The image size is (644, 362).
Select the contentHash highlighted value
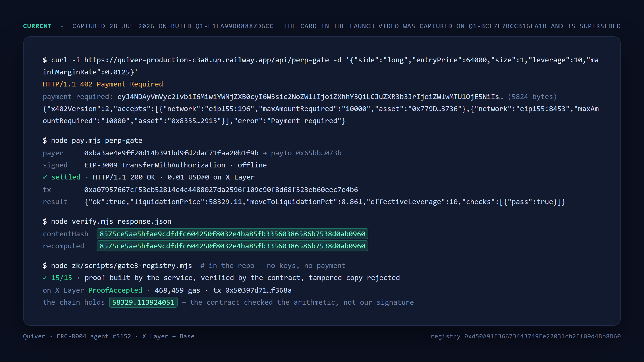coord(232,234)
